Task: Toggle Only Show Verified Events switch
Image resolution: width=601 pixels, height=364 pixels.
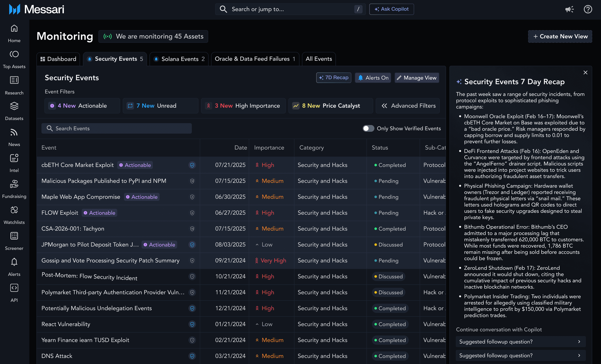Action: [368, 128]
